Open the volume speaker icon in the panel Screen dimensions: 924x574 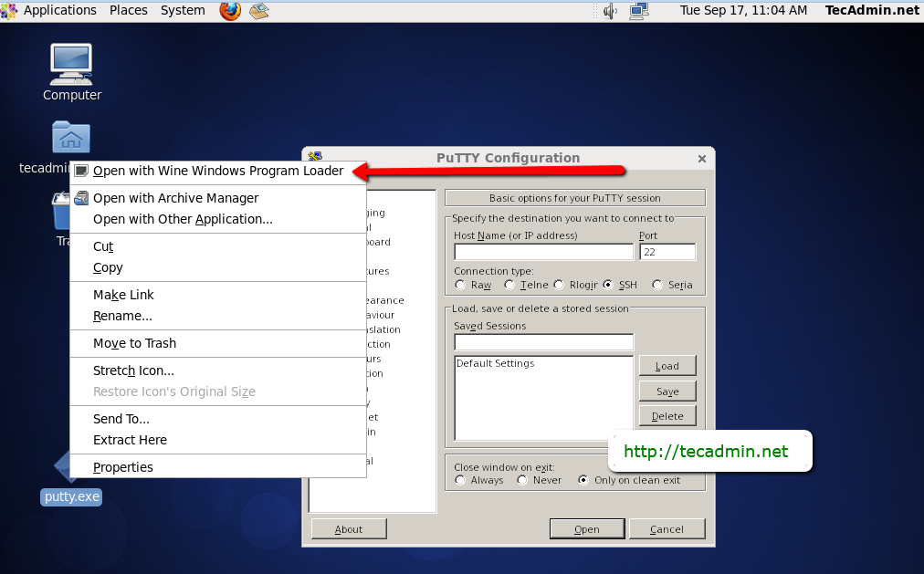[610, 11]
